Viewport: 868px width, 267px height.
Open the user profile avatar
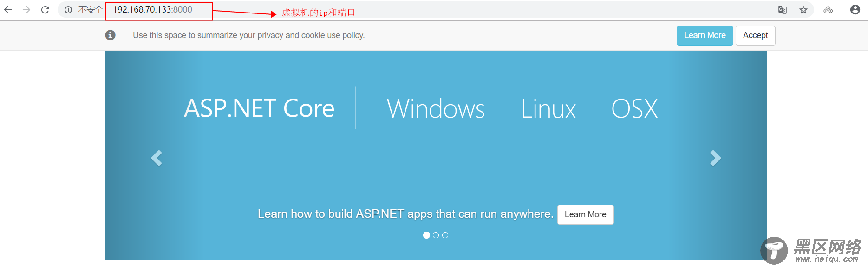click(x=855, y=10)
